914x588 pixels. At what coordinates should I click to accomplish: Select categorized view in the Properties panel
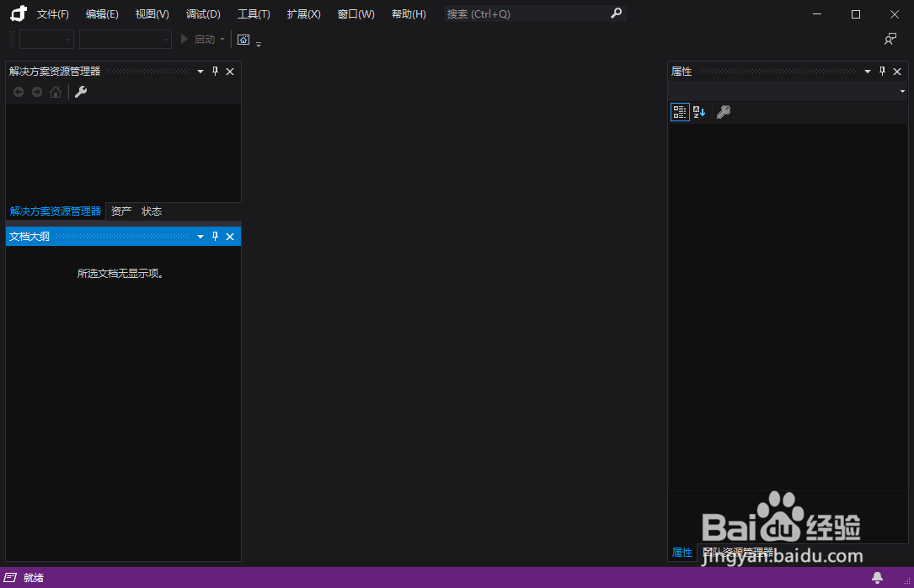(679, 111)
